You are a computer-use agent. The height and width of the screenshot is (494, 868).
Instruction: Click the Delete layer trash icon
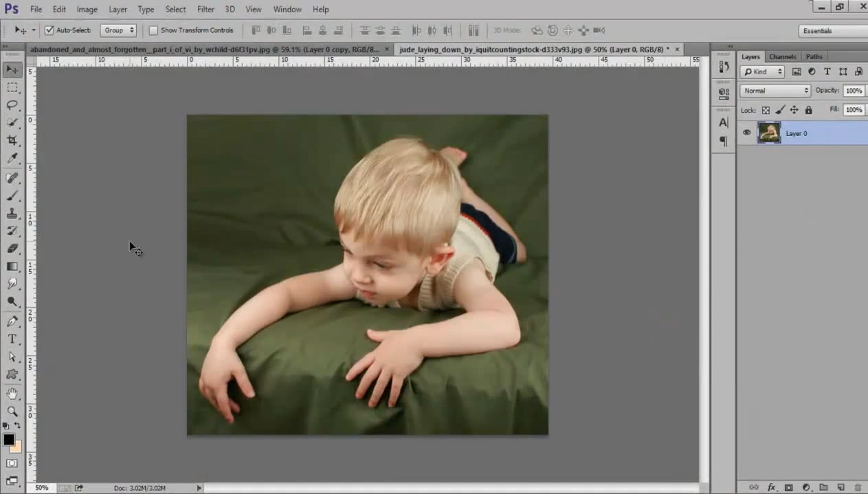858,487
